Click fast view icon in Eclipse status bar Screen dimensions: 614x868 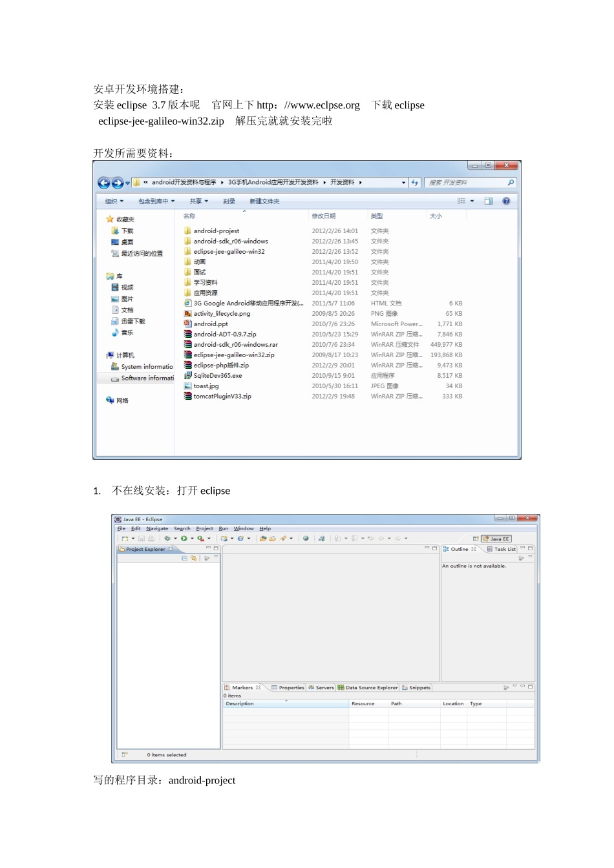(125, 754)
